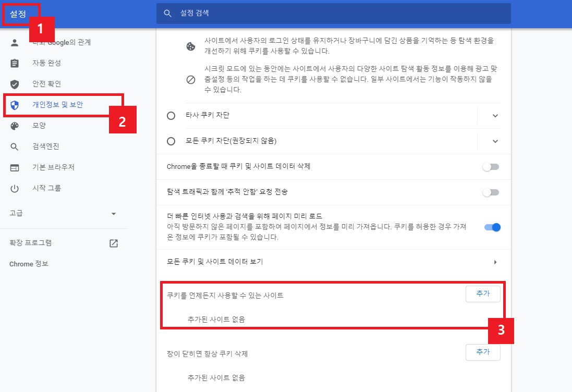Click the shield check icon next to 안전 확인
The image size is (572, 392).
click(15, 84)
